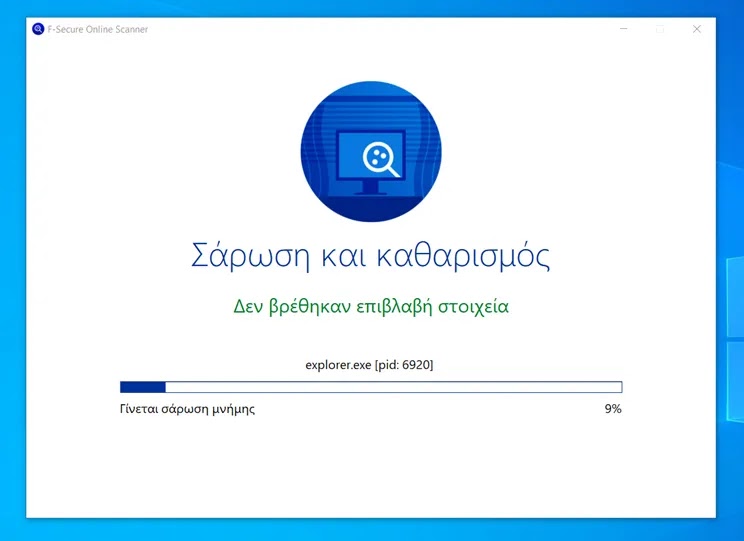
Task: Click the green 'Δεν βρέθηκαν επιβλαβή στοιχεία' message
Action: coord(371,307)
